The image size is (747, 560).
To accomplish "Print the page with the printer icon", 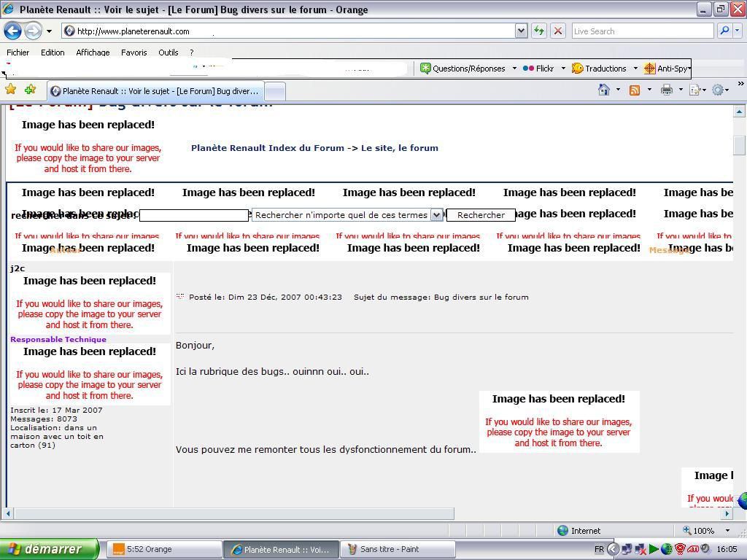I will point(667,90).
